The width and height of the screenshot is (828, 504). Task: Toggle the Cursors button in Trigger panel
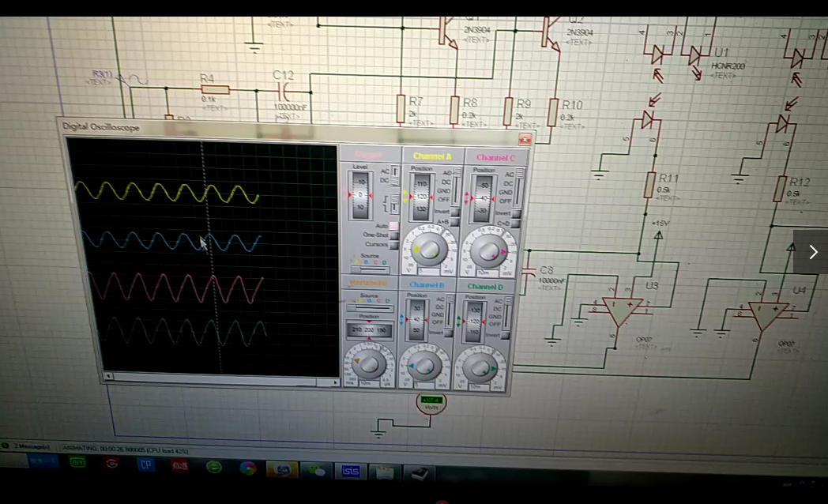pos(393,244)
